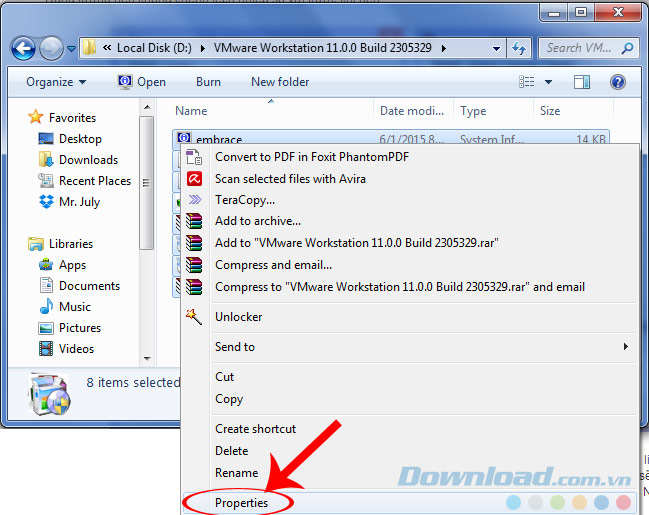Image resolution: width=649 pixels, height=515 pixels.
Task: Select Recent Places in Favorites
Action: point(84,181)
